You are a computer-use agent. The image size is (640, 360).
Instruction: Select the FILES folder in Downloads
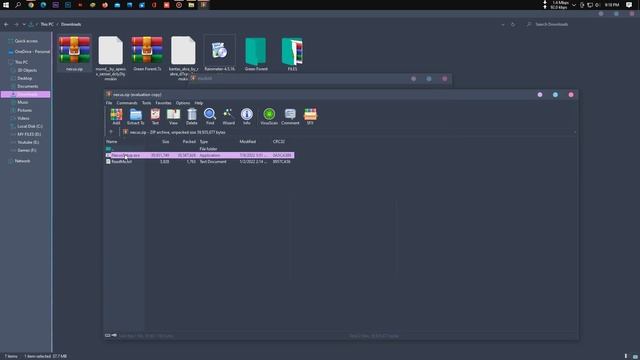(x=292, y=53)
